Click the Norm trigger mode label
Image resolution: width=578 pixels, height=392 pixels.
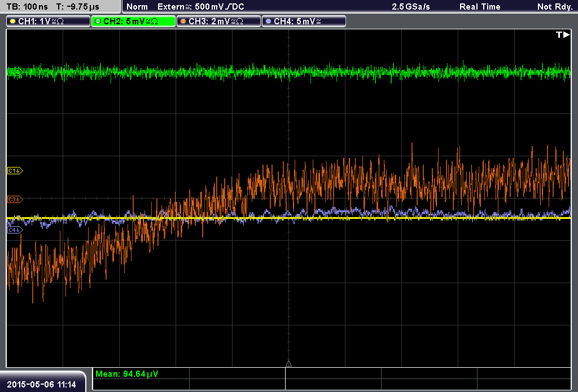click(137, 7)
